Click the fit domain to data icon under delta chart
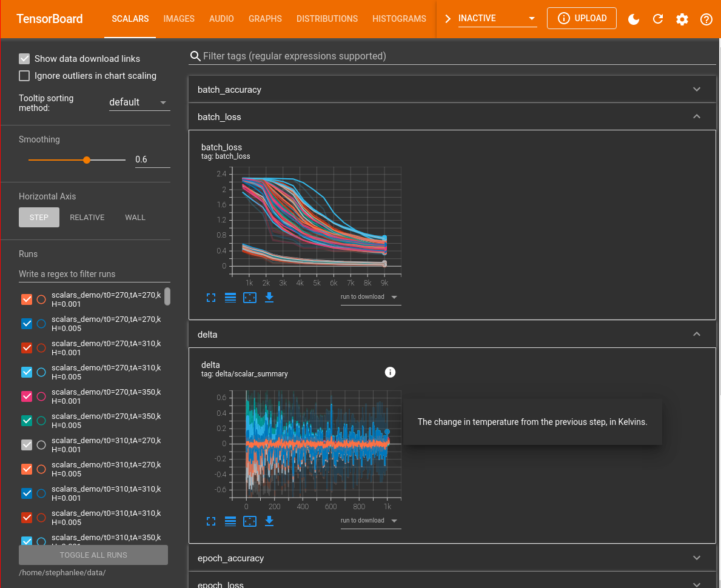 pos(249,521)
